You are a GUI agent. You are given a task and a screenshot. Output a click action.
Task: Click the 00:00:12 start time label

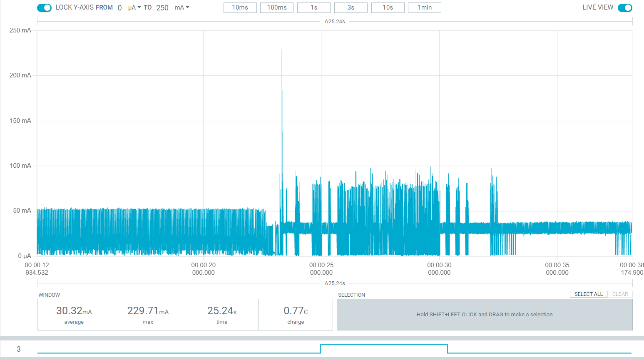pyautogui.click(x=37, y=269)
